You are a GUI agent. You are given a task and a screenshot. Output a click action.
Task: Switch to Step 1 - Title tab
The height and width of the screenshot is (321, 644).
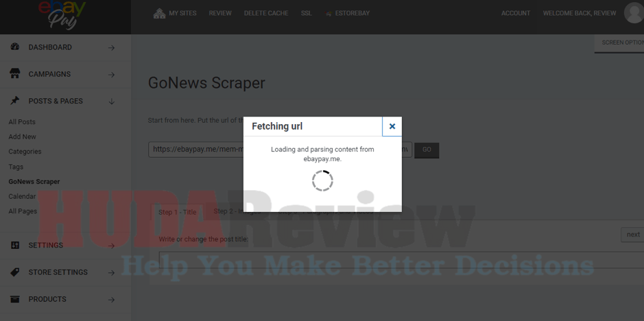click(178, 212)
